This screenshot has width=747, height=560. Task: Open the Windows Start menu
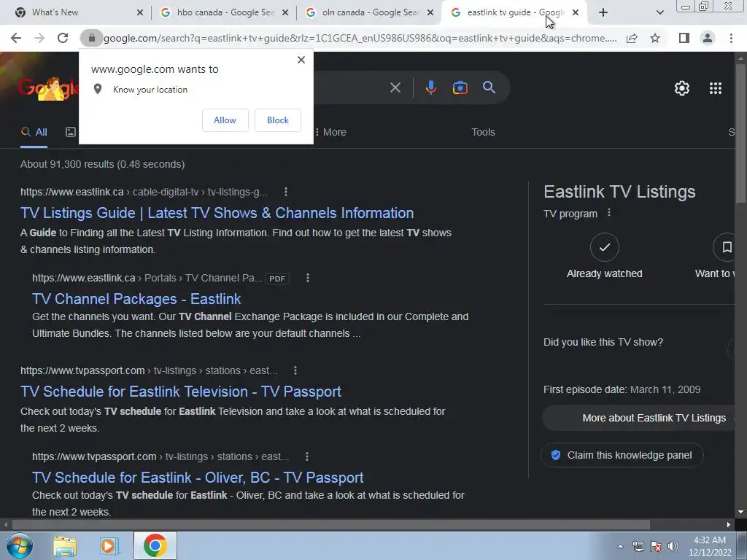coord(19,545)
